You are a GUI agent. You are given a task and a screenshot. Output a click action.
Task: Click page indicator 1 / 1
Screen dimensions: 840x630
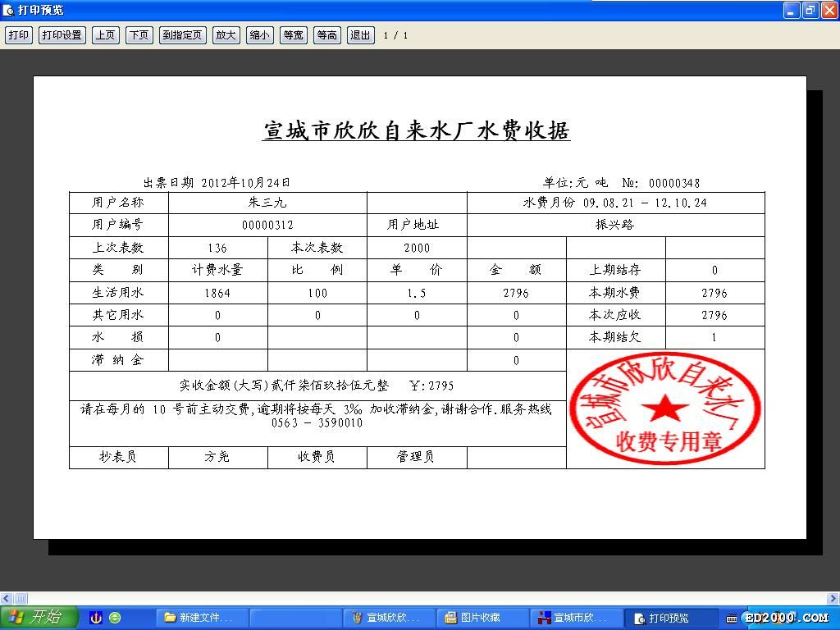[395, 35]
